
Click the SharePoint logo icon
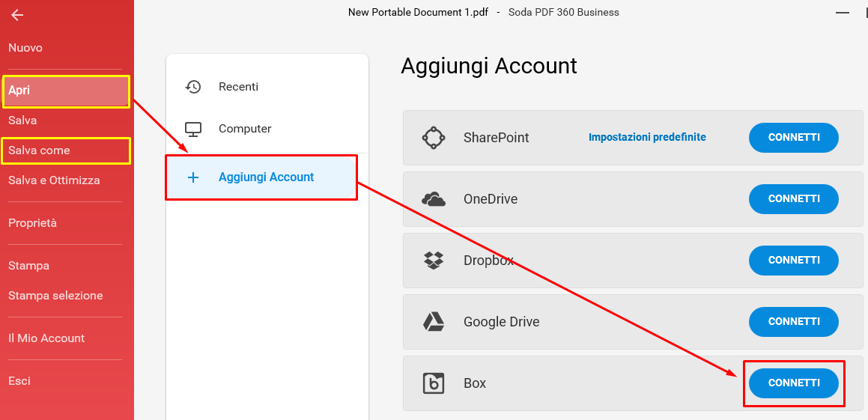coord(434,138)
